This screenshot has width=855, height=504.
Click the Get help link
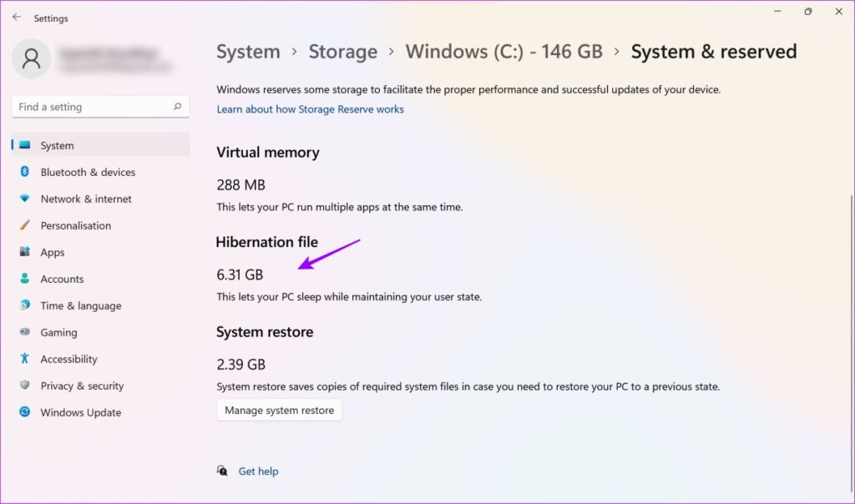258,471
